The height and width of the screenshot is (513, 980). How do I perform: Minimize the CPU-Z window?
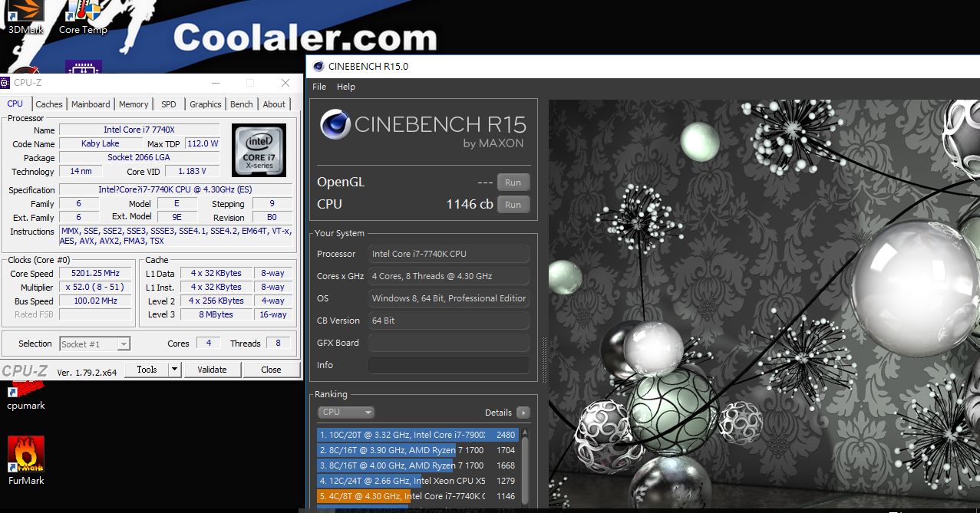pos(215,83)
